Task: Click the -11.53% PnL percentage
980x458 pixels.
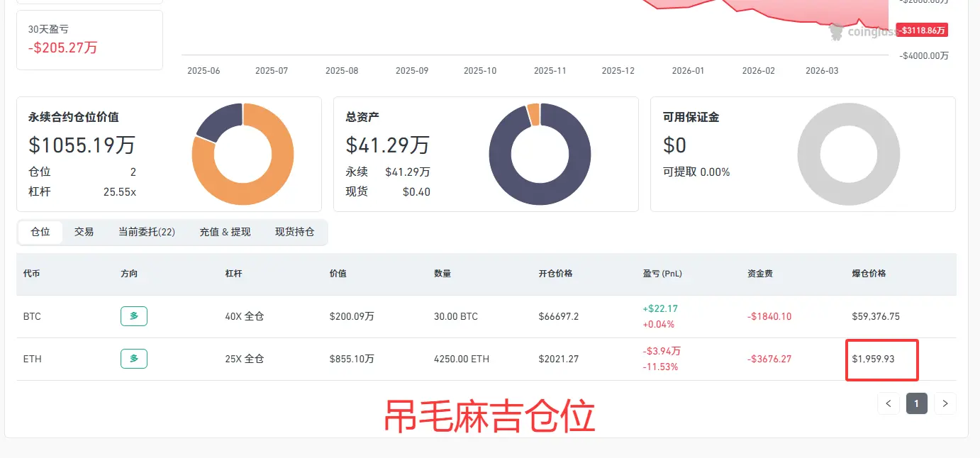Action: [x=661, y=367]
